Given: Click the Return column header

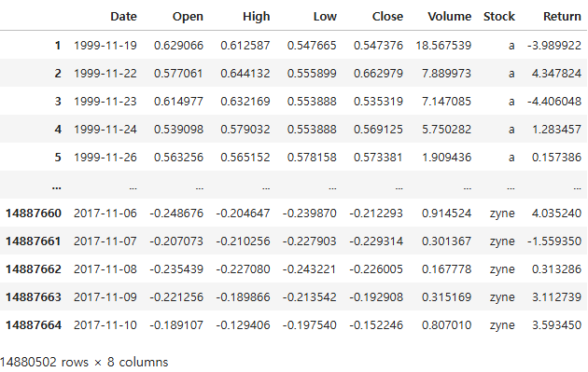Looking at the screenshot, I should tap(562, 17).
